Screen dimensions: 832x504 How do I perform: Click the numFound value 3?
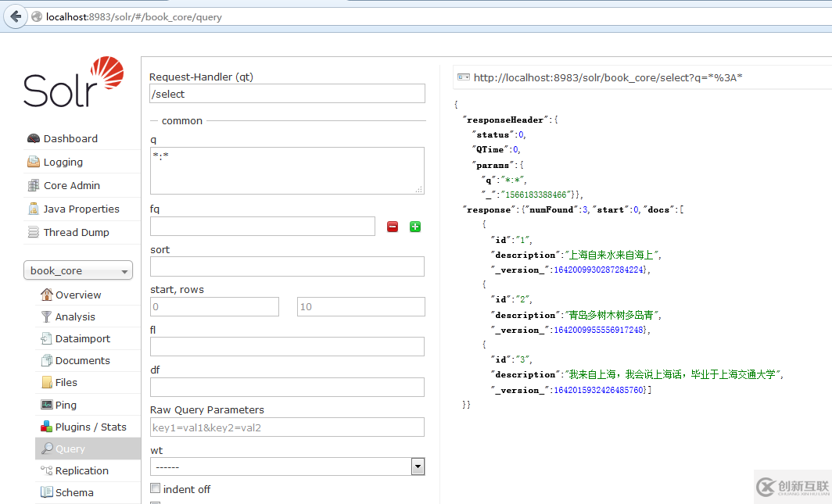point(585,210)
